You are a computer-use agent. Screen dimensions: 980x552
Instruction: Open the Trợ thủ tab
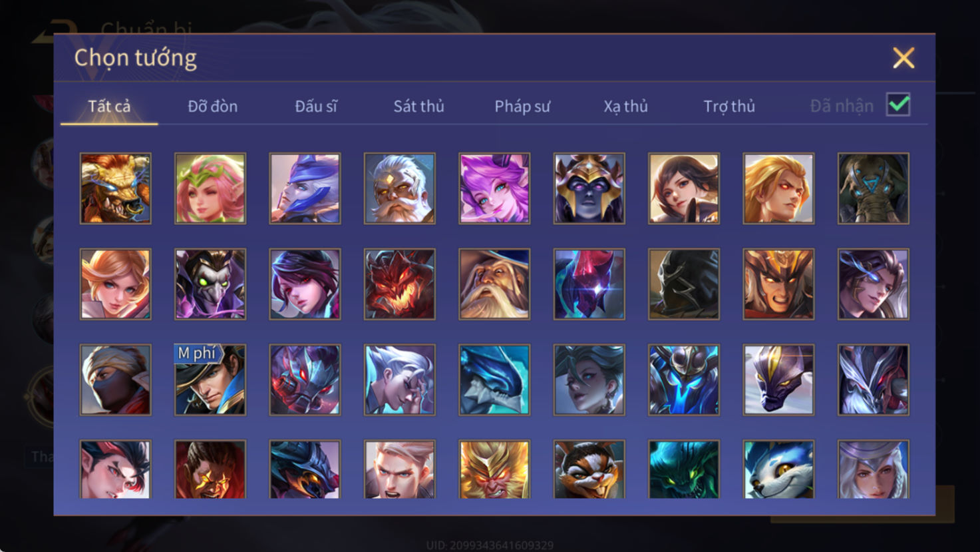click(x=729, y=107)
